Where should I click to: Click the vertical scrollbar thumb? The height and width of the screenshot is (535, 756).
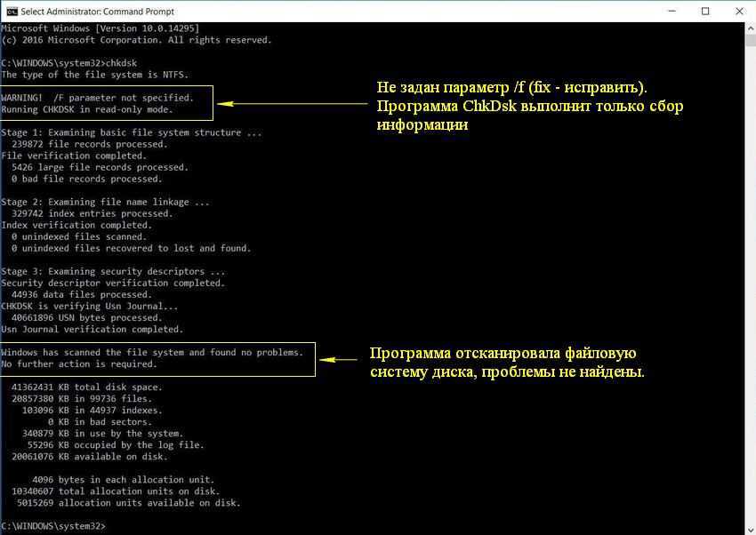(x=751, y=40)
